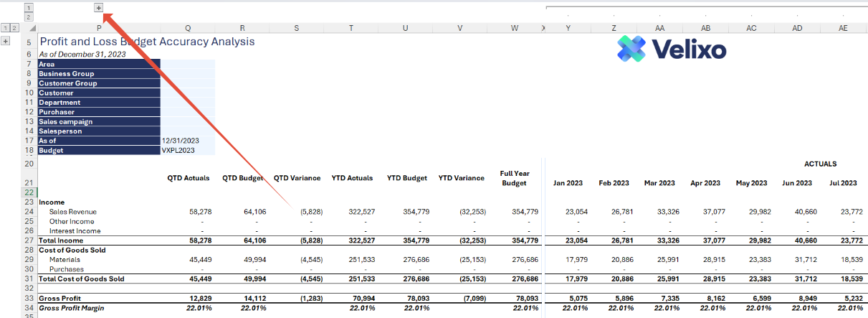Select column AE header
Viewport: 868px width, 318px height.
pos(843,28)
